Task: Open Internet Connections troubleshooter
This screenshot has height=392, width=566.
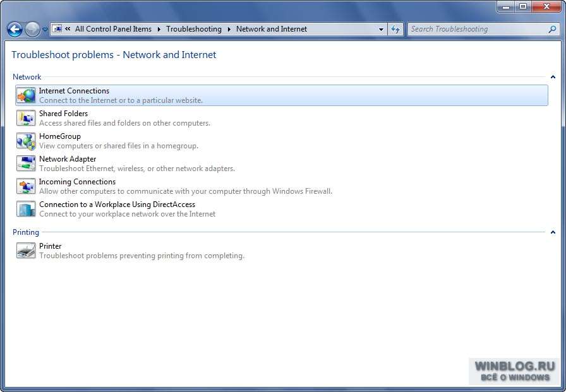Action: pos(282,95)
